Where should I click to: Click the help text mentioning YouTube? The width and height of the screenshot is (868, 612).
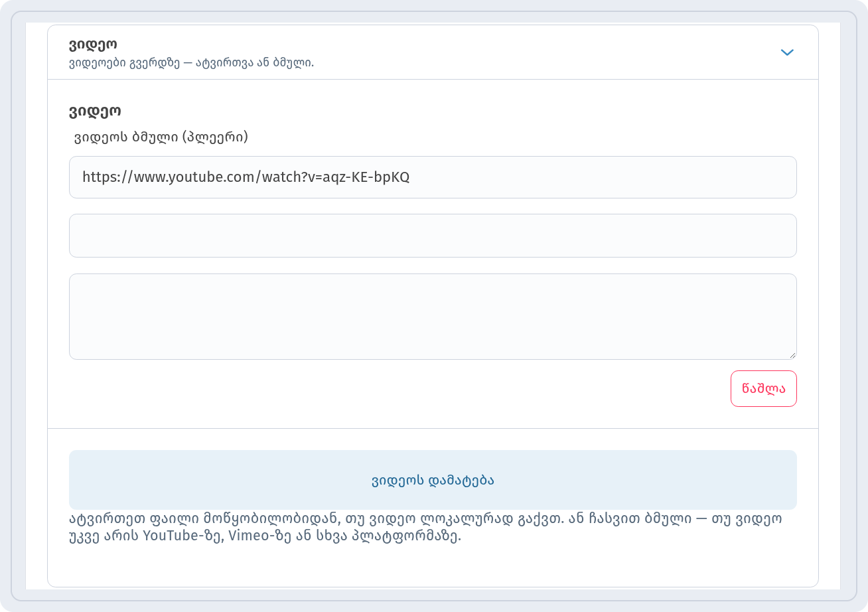(x=425, y=528)
